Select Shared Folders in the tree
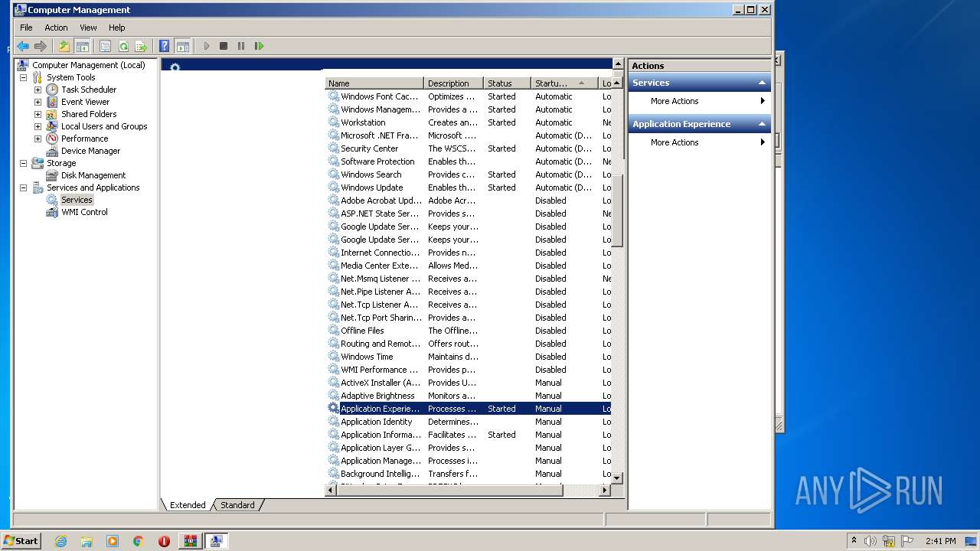 click(89, 114)
